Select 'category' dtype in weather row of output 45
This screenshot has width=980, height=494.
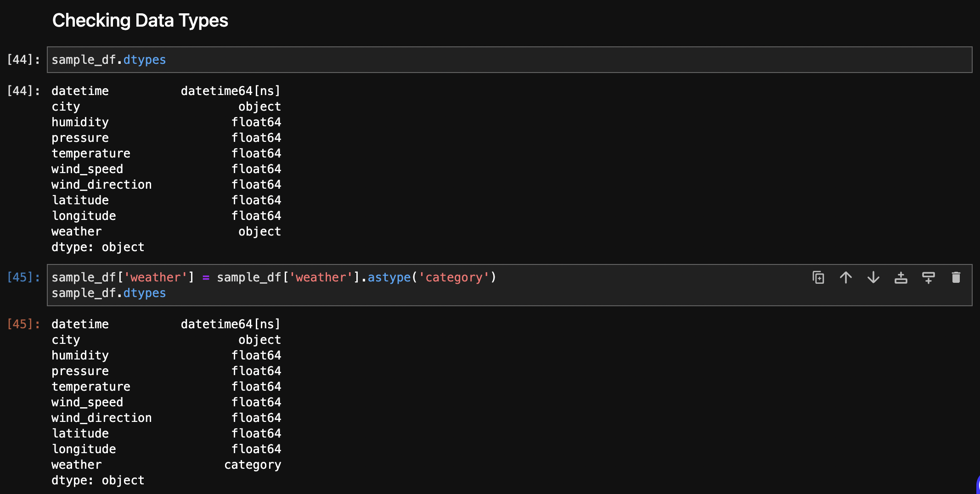[x=253, y=465]
